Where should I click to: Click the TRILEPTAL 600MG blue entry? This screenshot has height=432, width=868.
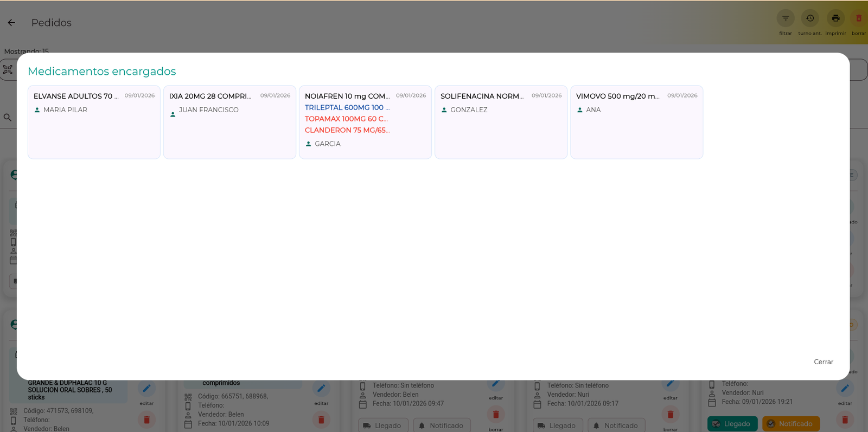[347, 108]
